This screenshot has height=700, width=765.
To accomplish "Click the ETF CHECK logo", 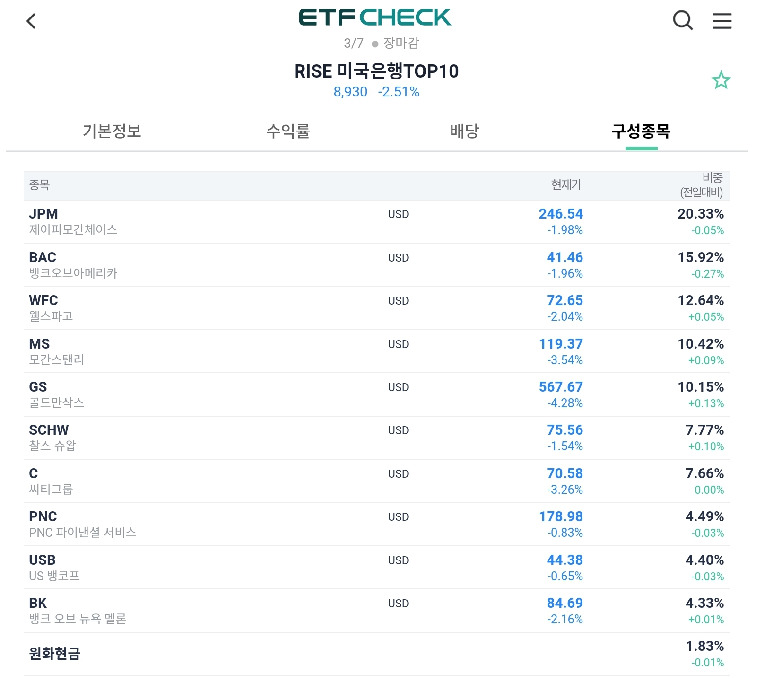I will click(x=375, y=17).
